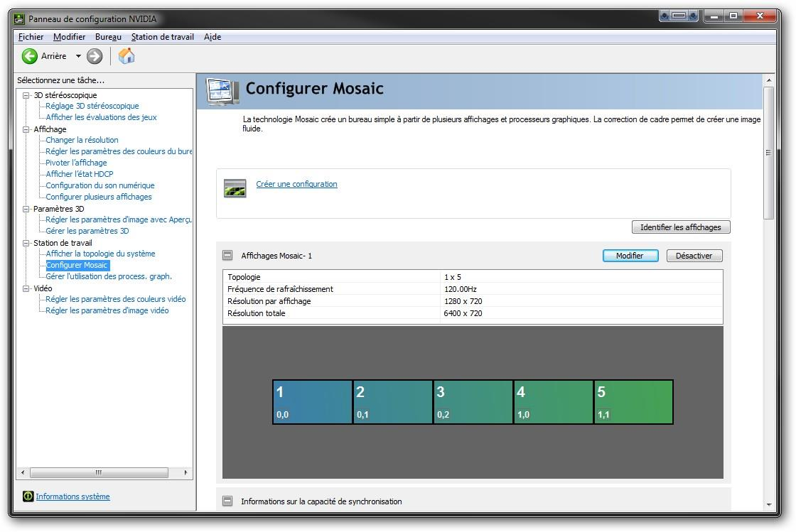The image size is (796, 532).
Task: Click the Créer une configuration mosaic icon
Action: (x=235, y=188)
